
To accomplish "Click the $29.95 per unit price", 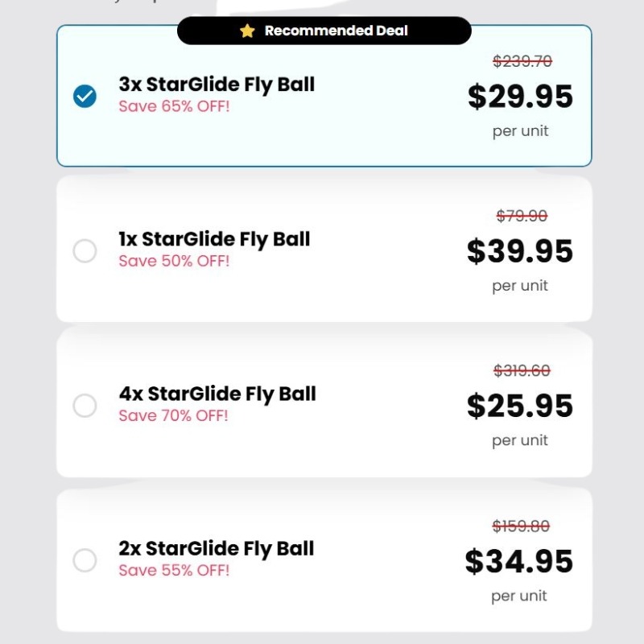I will pyautogui.click(x=520, y=97).
